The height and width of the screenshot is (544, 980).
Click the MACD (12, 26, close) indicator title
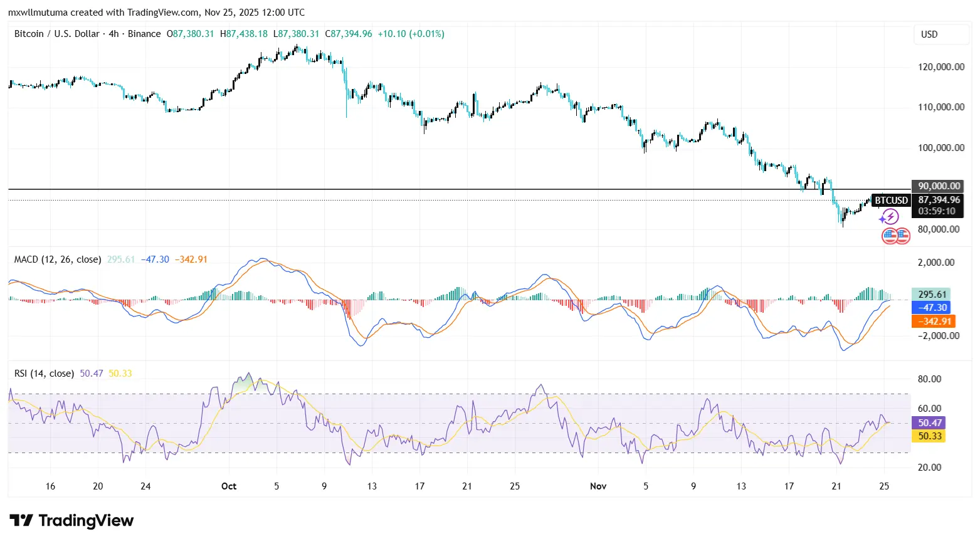(58, 259)
